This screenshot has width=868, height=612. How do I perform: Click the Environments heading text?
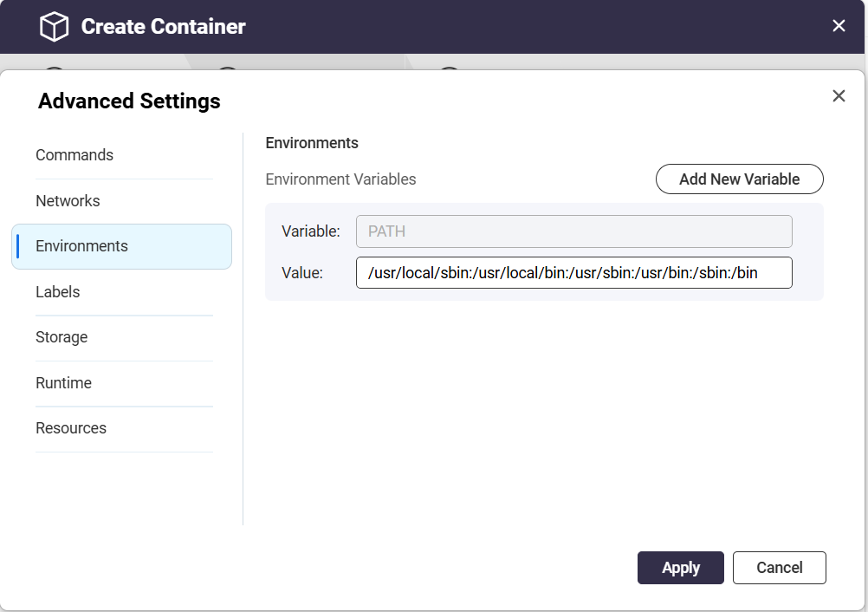[312, 143]
